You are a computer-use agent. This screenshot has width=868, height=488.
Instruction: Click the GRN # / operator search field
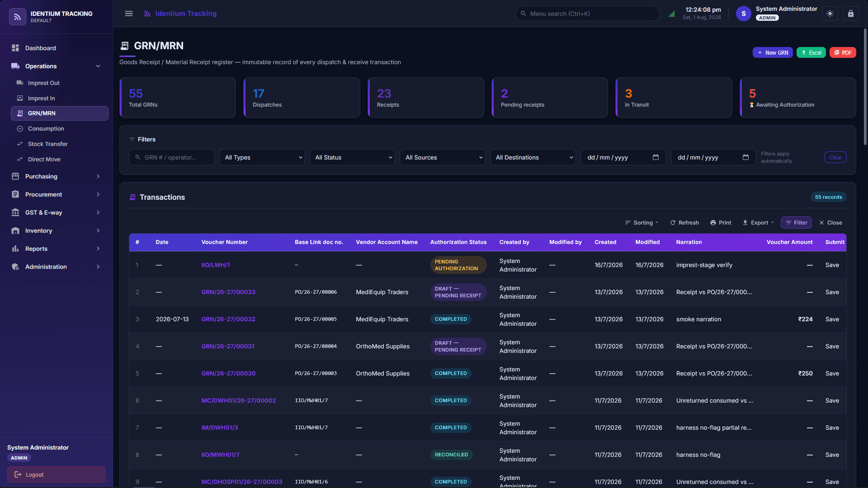pos(172,157)
